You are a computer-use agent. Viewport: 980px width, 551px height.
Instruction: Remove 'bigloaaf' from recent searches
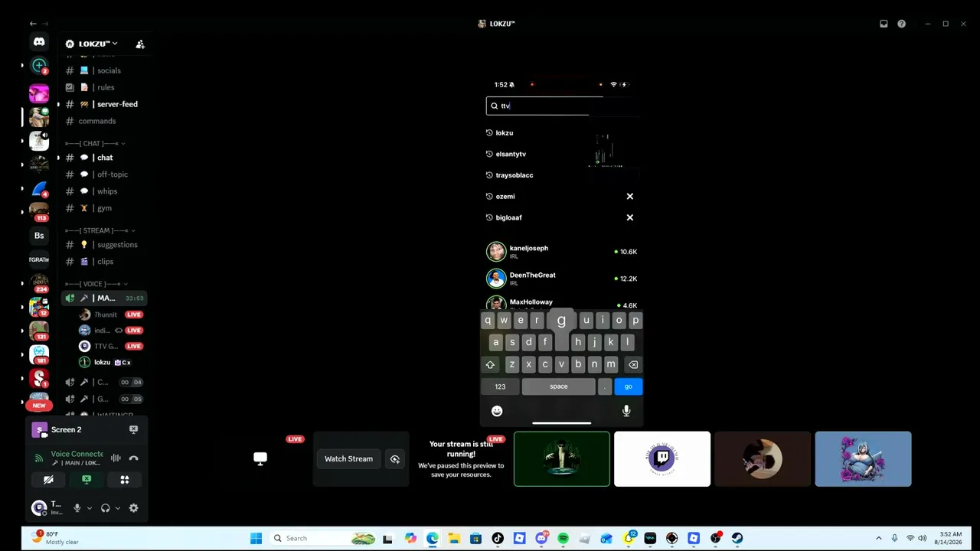pos(630,217)
